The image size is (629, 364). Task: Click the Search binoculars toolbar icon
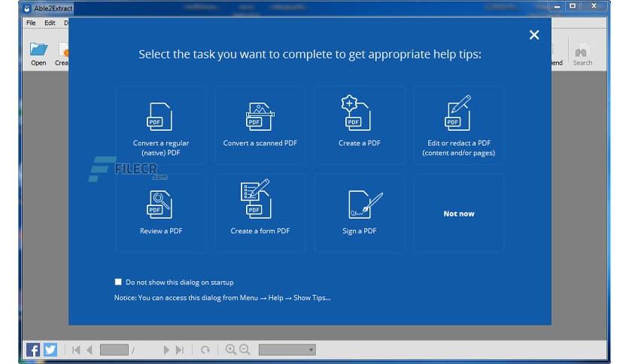pyautogui.click(x=582, y=55)
